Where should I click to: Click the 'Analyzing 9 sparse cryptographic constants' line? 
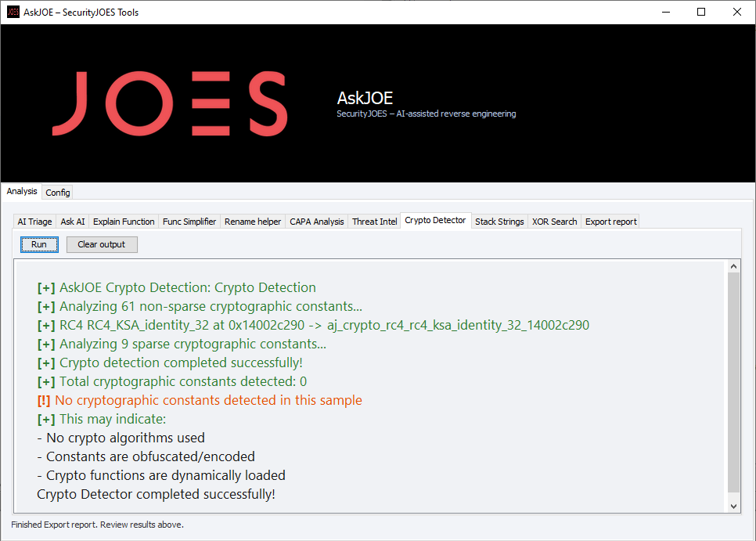coord(182,344)
